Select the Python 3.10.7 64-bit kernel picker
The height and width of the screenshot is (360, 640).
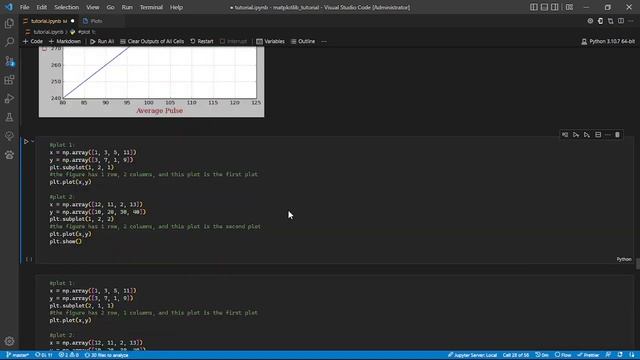pos(608,41)
